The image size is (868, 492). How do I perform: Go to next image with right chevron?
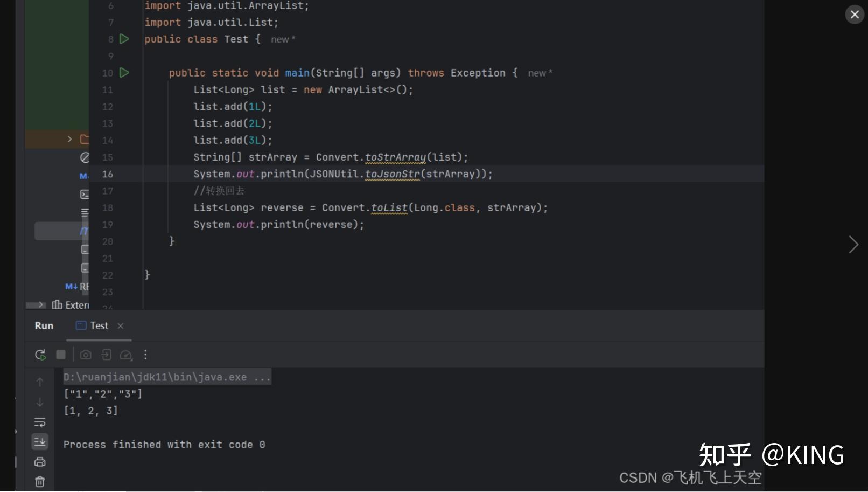[x=853, y=245]
